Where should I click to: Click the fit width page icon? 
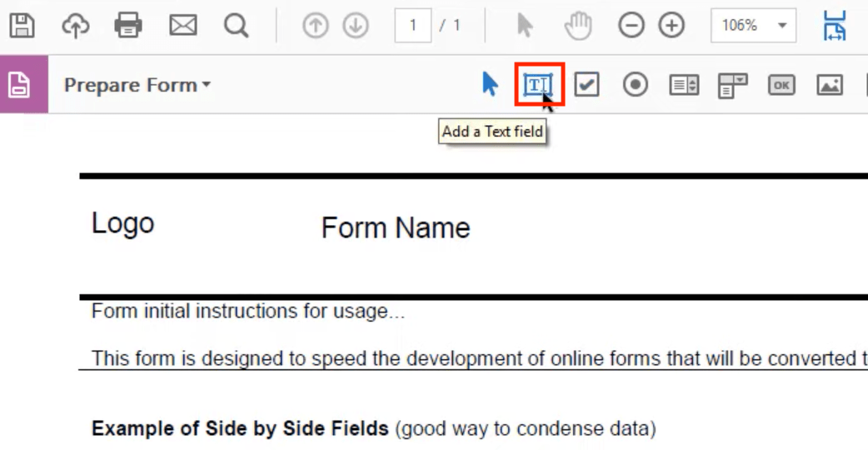click(x=834, y=26)
